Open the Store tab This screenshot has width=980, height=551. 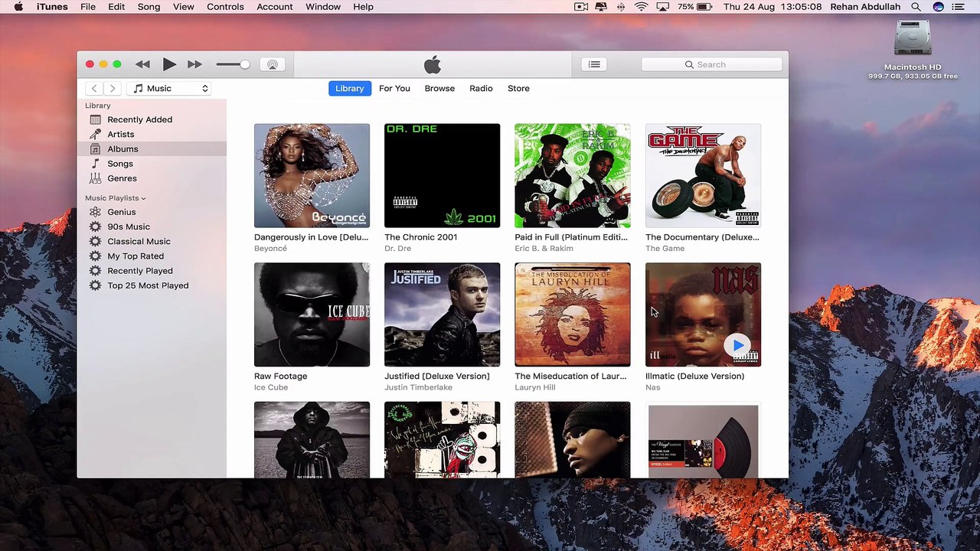pyautogui.click(x=518, y=89)
